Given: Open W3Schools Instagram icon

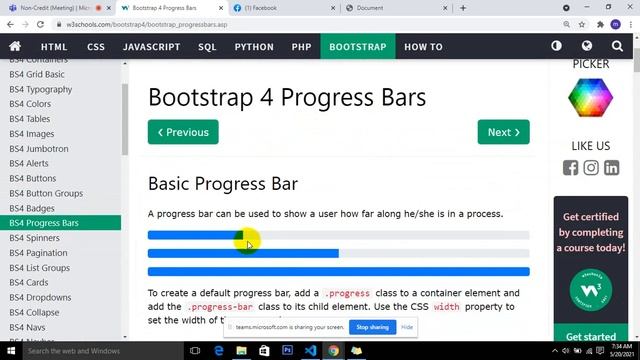Looking at the screenshot, I should [591, 168].
